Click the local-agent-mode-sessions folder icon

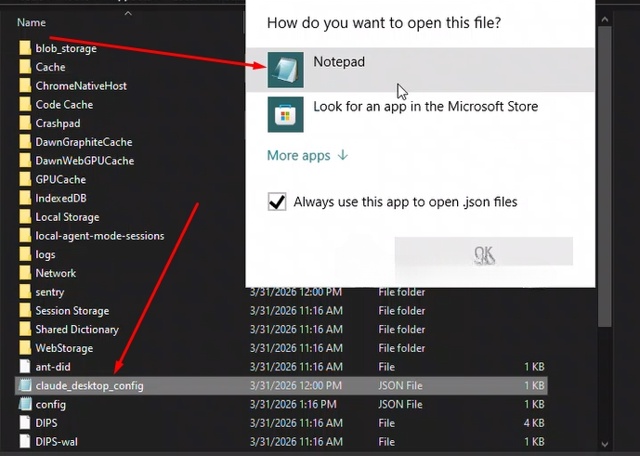pyautogui.click(x=25, y=236)
